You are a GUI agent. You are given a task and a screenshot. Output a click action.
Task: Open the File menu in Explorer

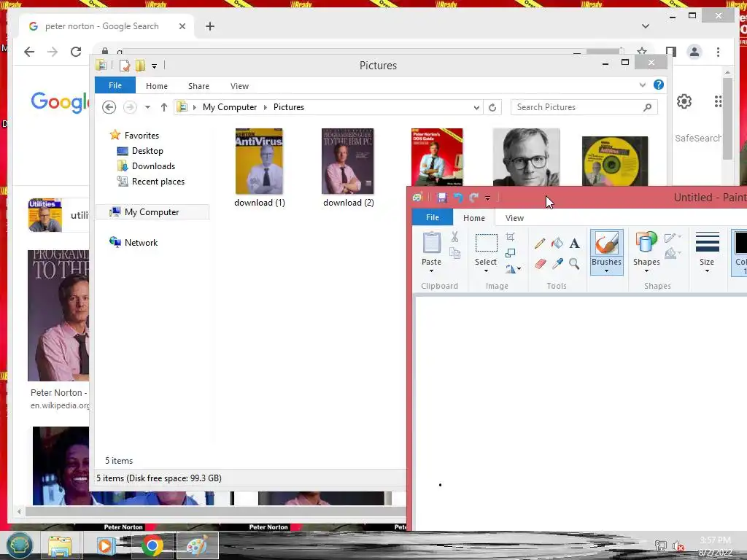pos(115,85)
